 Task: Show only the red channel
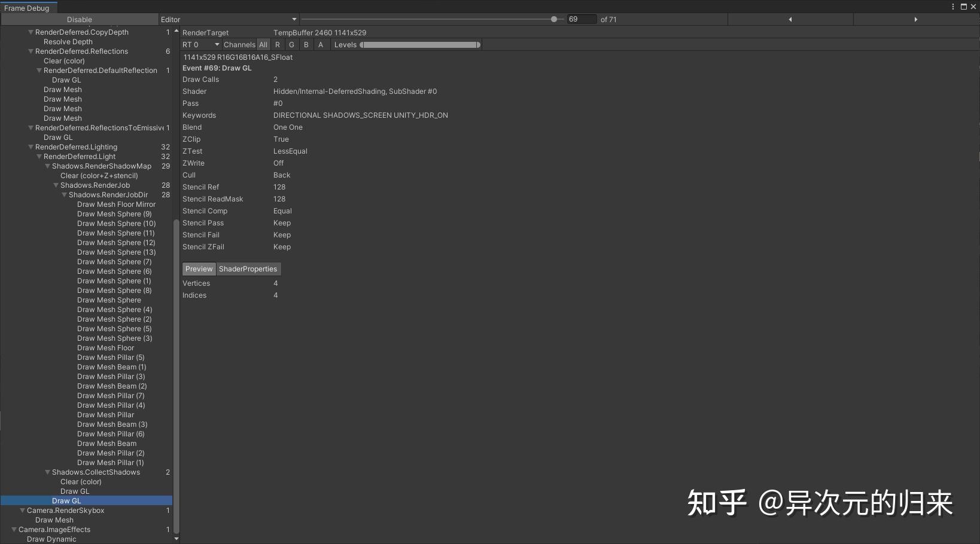277,44
